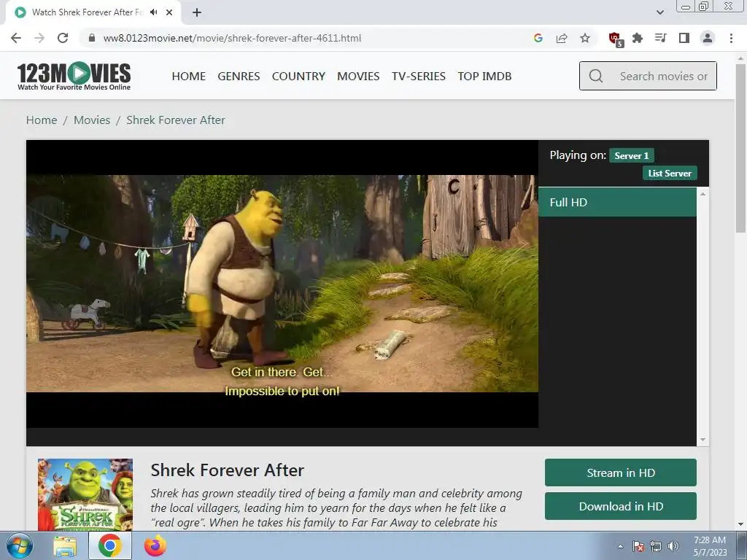Bookmark this page with the star icon

click(585, 38)
